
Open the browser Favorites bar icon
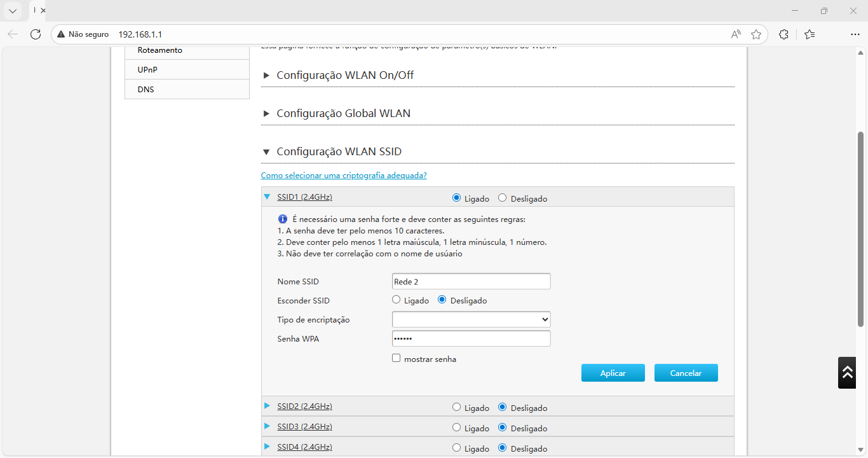[x=810, y=34]
